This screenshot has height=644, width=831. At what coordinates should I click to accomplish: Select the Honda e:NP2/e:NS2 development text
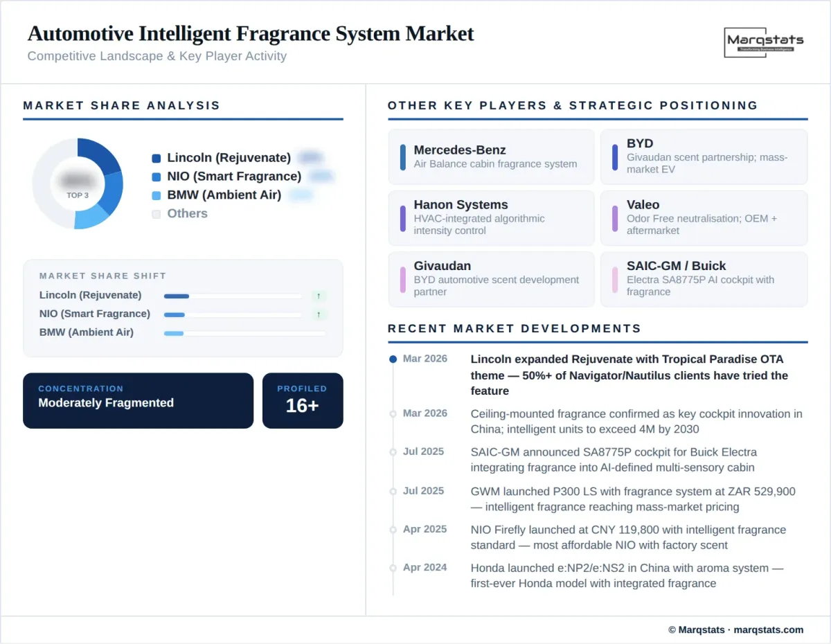pyautogui.click(x=627, y=575)
